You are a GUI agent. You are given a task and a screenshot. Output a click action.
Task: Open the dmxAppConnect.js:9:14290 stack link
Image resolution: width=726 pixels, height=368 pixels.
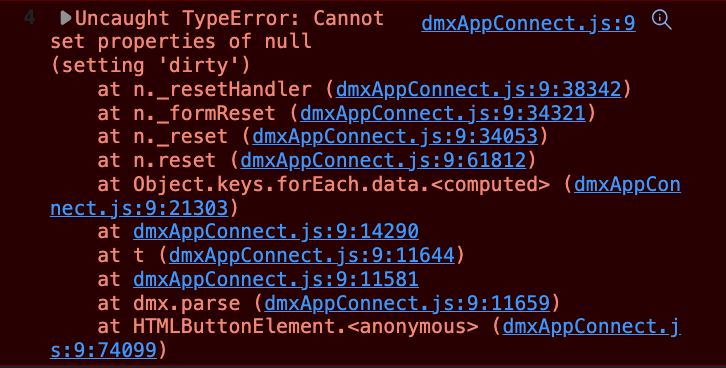coord(276,231)
